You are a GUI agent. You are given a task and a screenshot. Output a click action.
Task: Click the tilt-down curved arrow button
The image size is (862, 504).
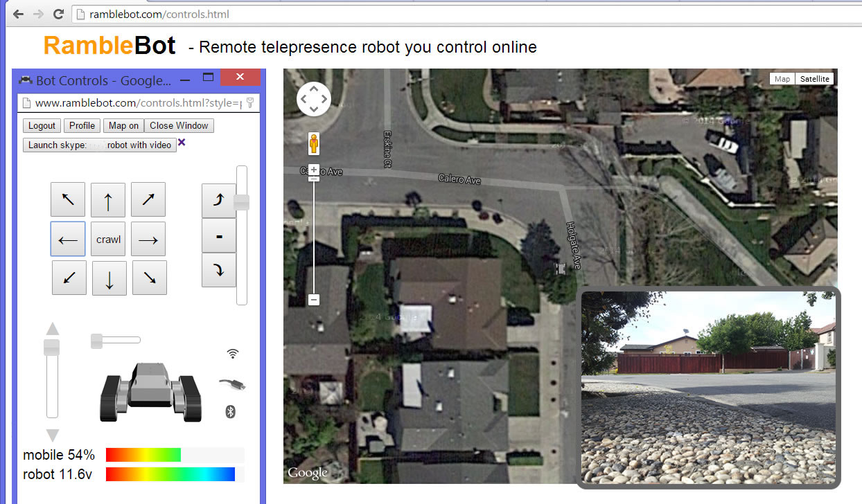(x=219, y=270)
